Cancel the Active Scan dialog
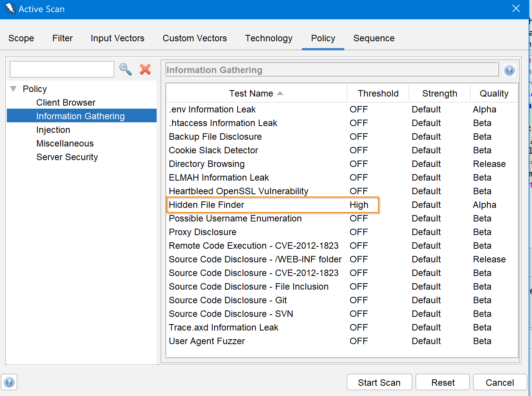532x396 pixels. tap(500, 382)
